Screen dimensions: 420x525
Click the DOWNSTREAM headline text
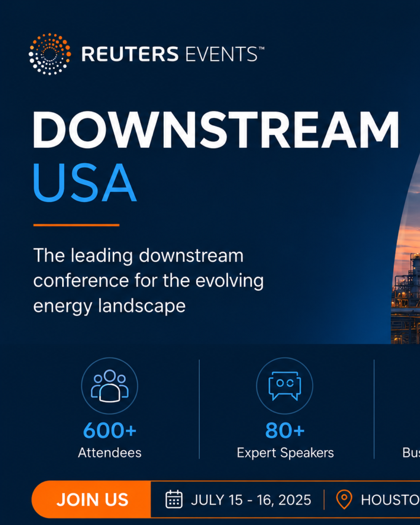(x=216, y=130)
